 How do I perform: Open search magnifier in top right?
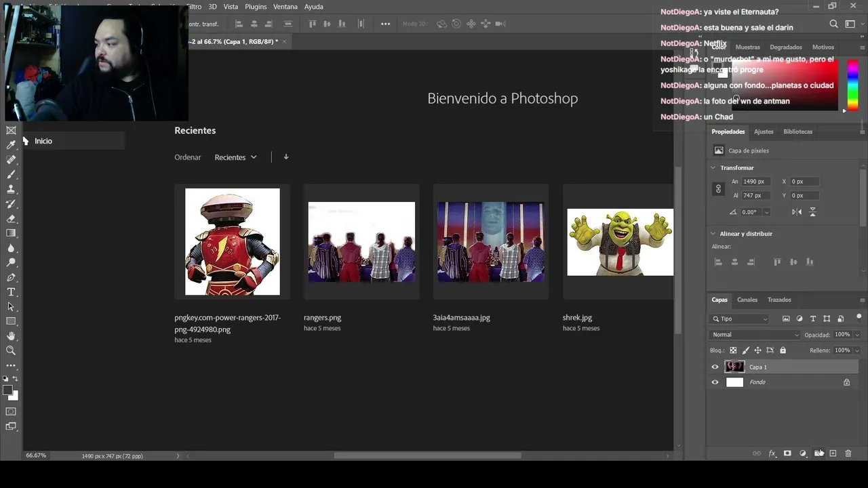(x=834, y=24)
